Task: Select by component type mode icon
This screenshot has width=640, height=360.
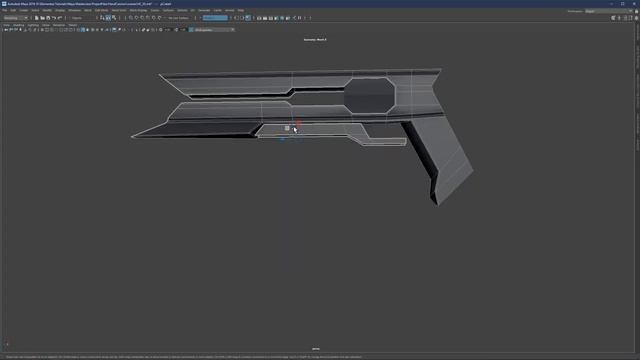Action: (114, 18)
